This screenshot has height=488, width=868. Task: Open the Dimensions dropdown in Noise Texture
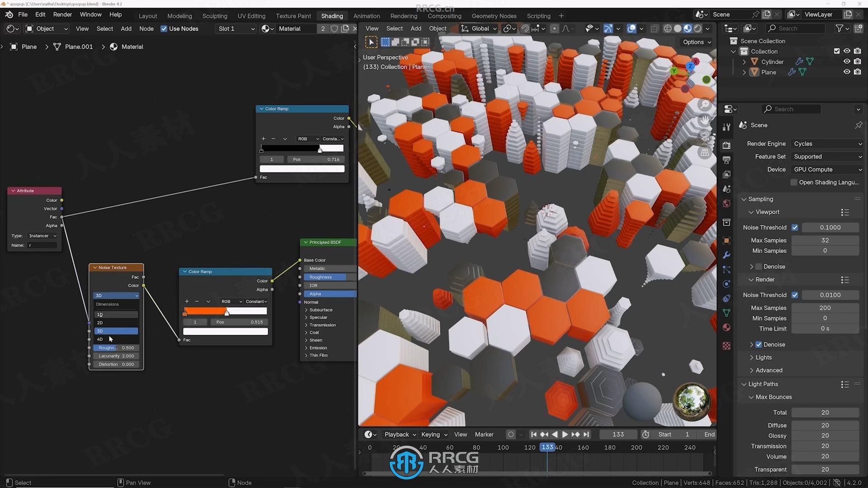(117, 295)
